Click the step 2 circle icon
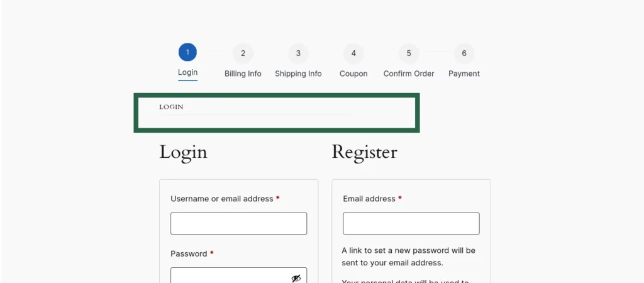Screen dimensions: 644x283 [243, 53]
